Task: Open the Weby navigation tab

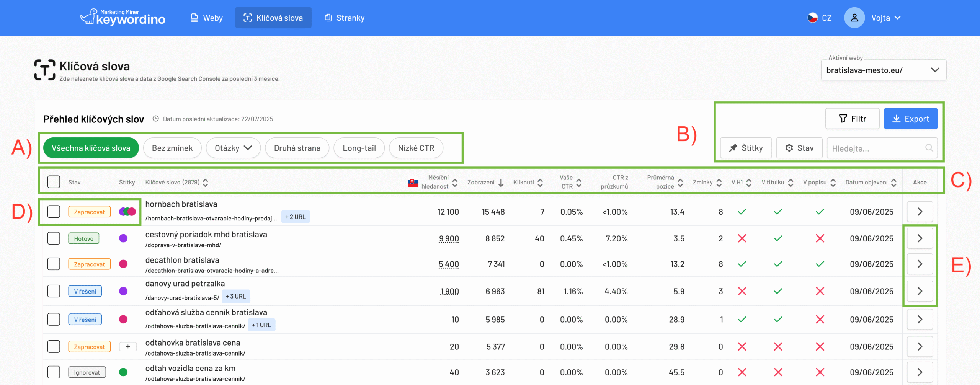Action: pos(207,18)
